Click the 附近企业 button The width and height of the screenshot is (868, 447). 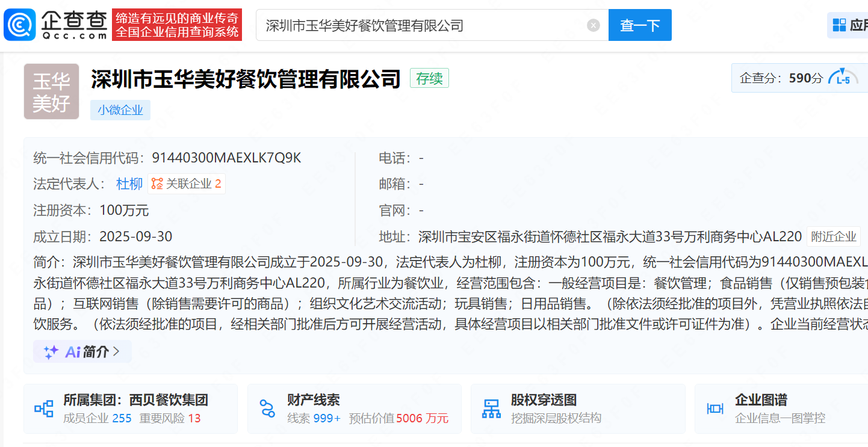(x=834, y=236)
